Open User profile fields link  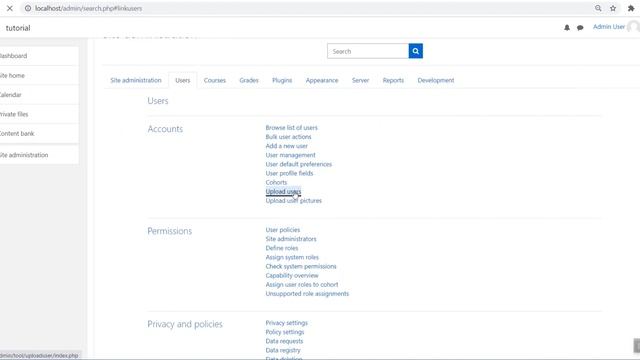[289, 173]
